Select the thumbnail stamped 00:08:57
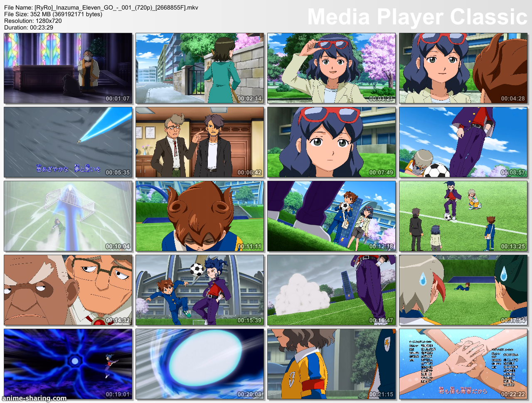 (463, 142)
